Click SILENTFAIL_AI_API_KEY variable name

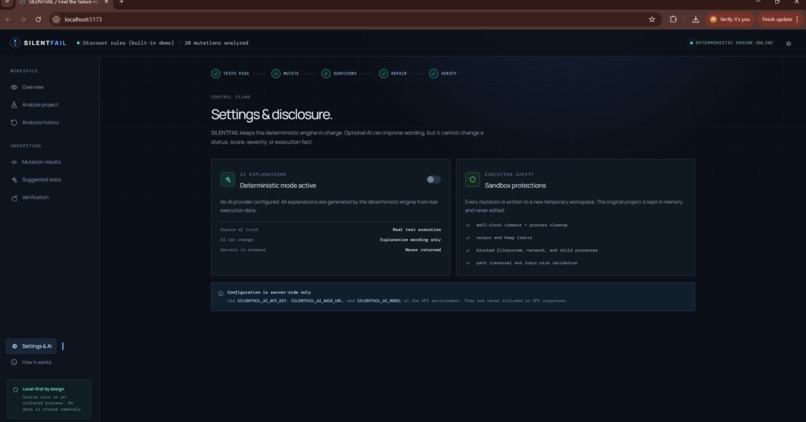coord(262,301)
